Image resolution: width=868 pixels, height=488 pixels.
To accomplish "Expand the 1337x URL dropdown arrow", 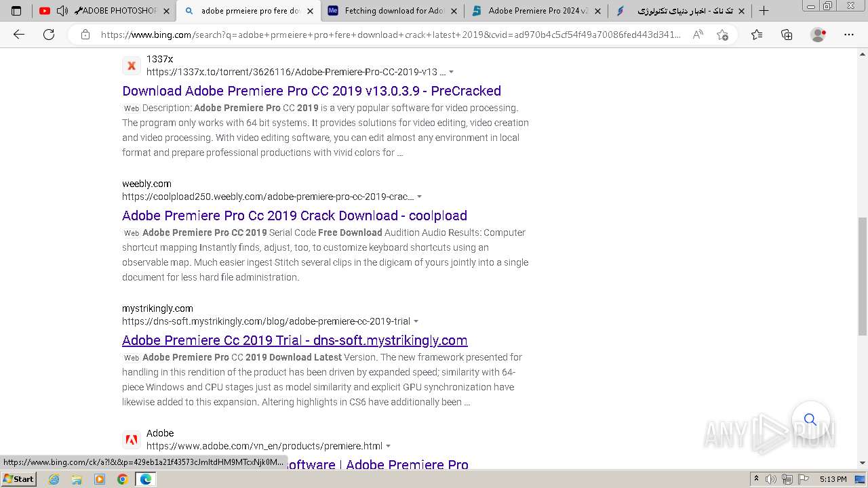I will coord(452,72).
